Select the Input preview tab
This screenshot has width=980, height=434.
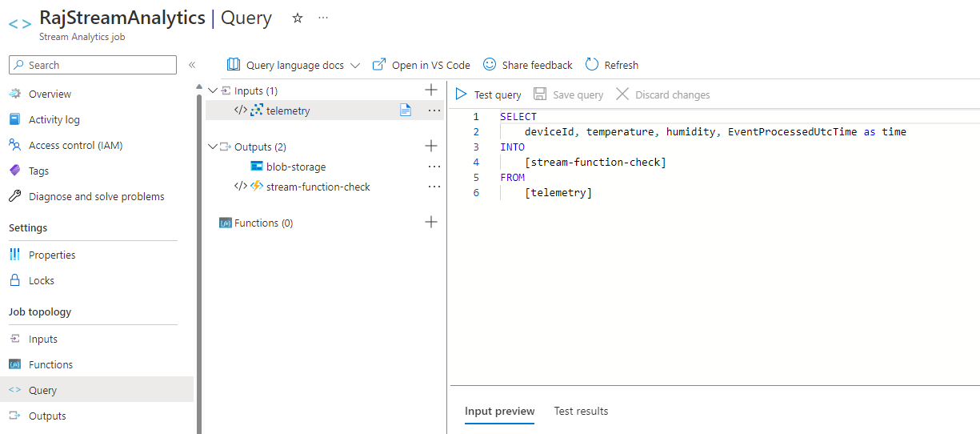(x=499, y=411)
